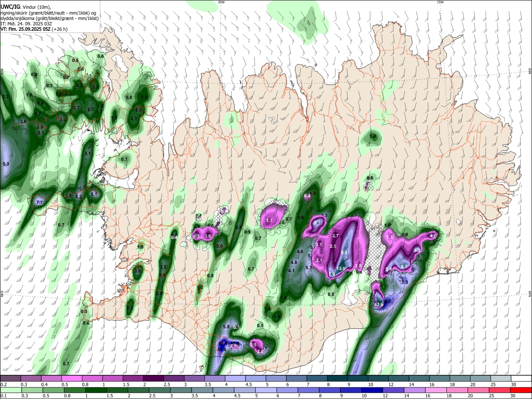Image resolution: width=532 pixels, height=399 pixels.
Task: Select the 5.5 precipitation value on the map
Action: coord(227,327)
